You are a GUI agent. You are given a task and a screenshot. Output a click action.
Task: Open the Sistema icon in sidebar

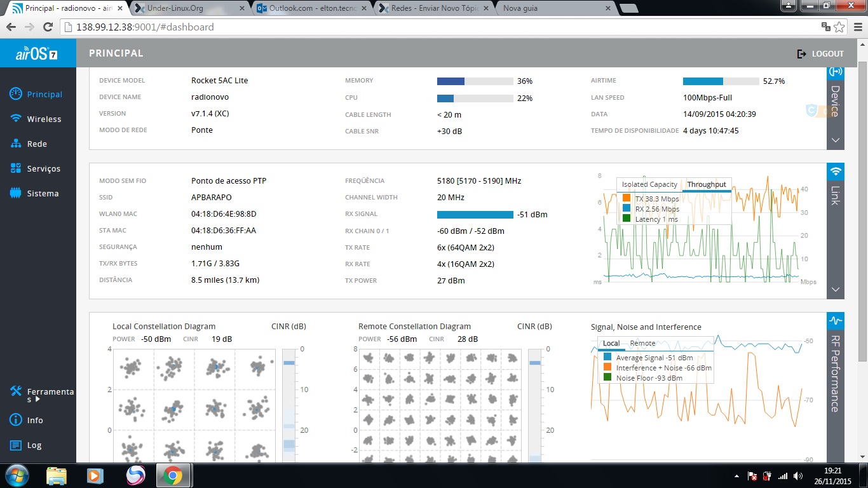[17, 193]
